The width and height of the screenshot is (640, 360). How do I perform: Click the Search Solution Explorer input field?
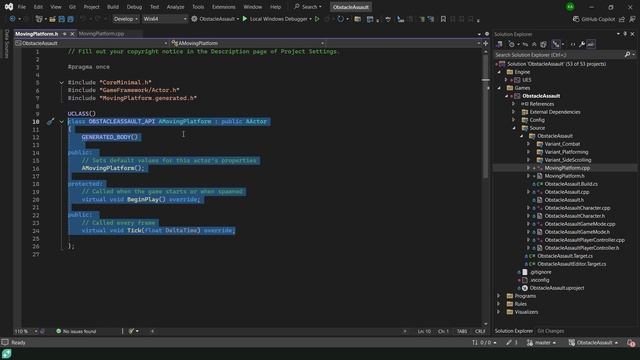click(558, 55)
